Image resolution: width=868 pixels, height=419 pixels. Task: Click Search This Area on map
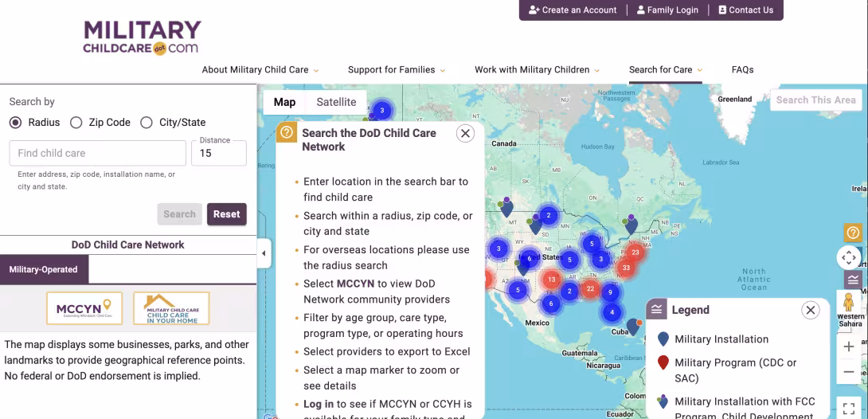pos(816,100)
